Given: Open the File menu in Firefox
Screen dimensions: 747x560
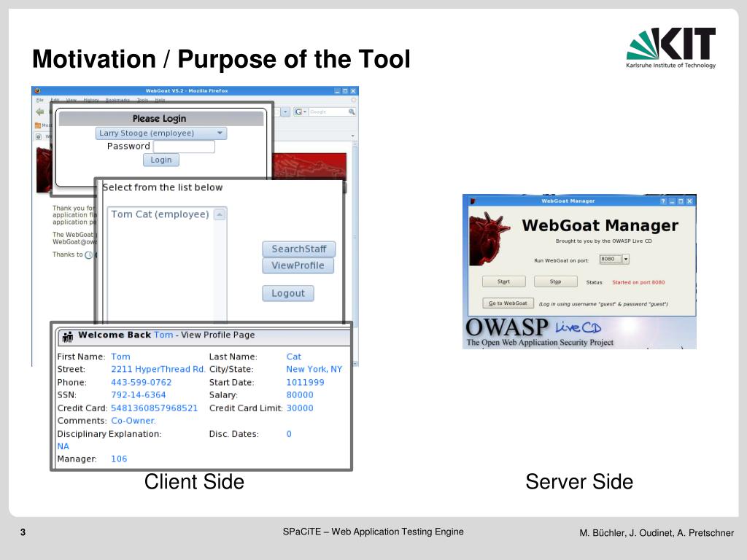Looking at the screenshot, I should click(40, 100).
